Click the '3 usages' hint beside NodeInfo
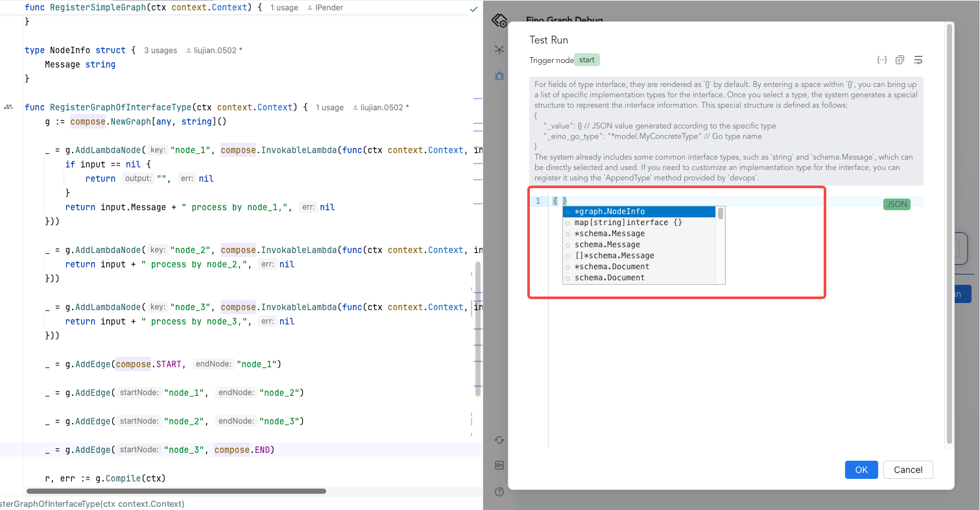Viewport: 980px width, 510px height. 160,51
